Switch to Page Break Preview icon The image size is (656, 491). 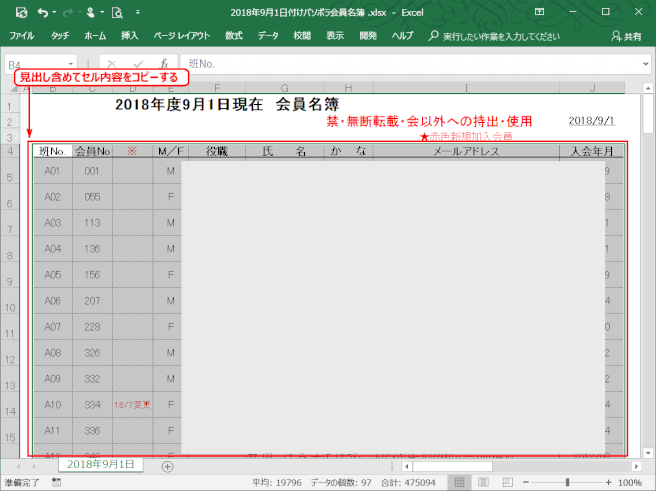click(x=507, y=482)
